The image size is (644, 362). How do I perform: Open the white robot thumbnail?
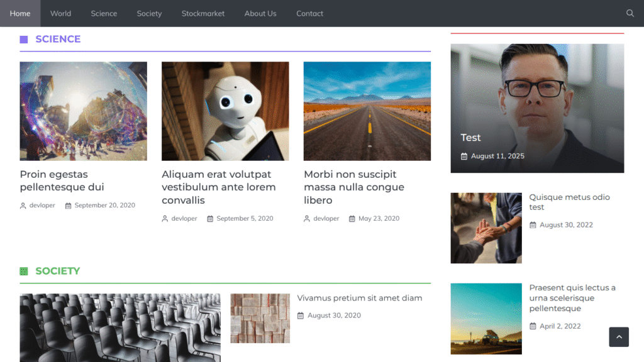coord(225,111)
